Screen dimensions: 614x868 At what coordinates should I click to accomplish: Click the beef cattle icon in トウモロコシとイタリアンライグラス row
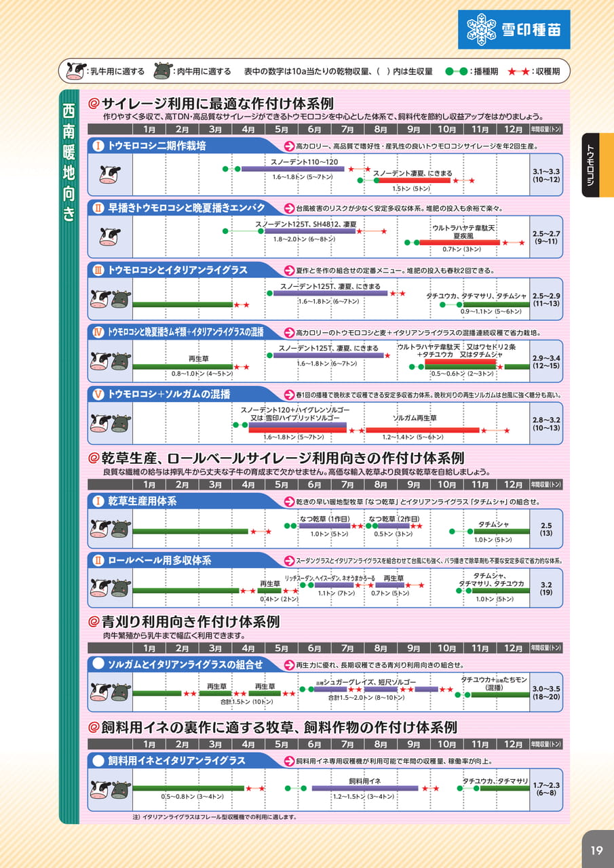[120, 299]
